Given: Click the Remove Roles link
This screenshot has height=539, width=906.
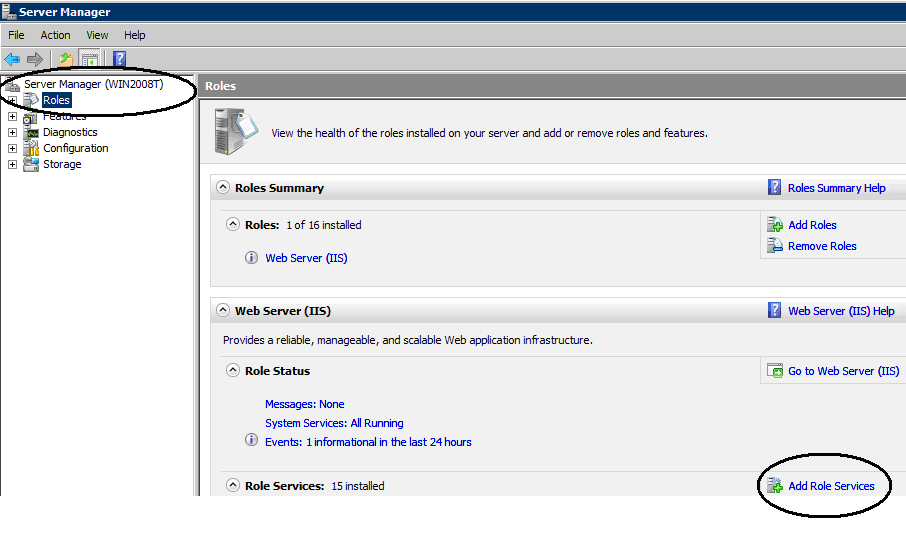Looking at the screenshot, I should pyautogui.click(x=822, y=246).
